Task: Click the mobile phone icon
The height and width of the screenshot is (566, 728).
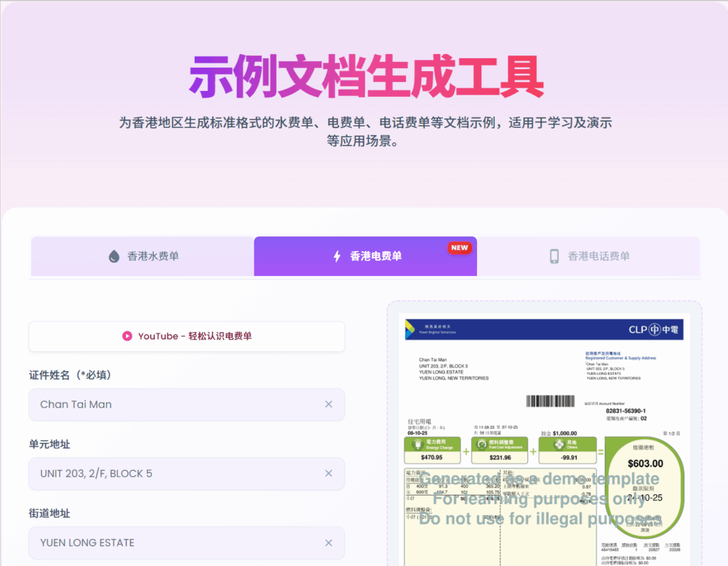Action: pos(555,256)
